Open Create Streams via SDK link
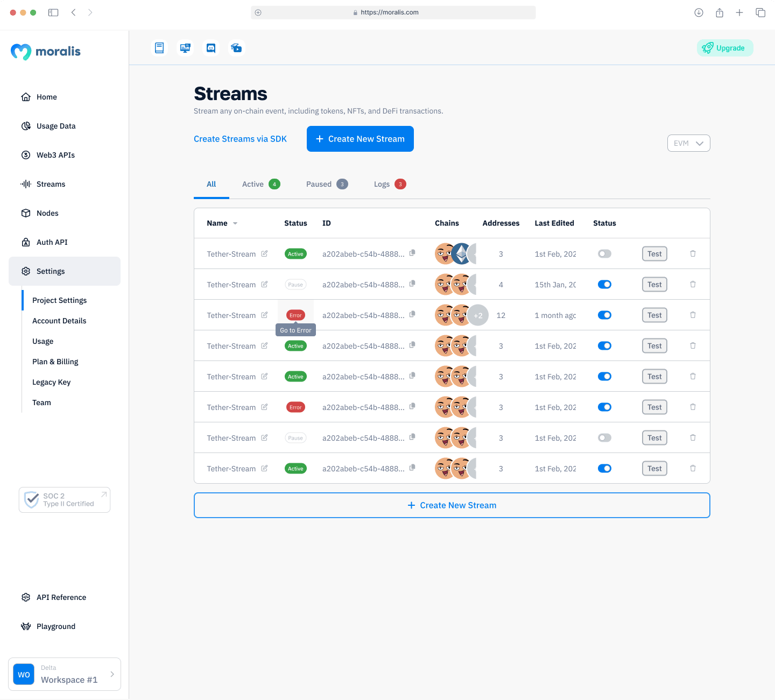 (x=240, y=139)
